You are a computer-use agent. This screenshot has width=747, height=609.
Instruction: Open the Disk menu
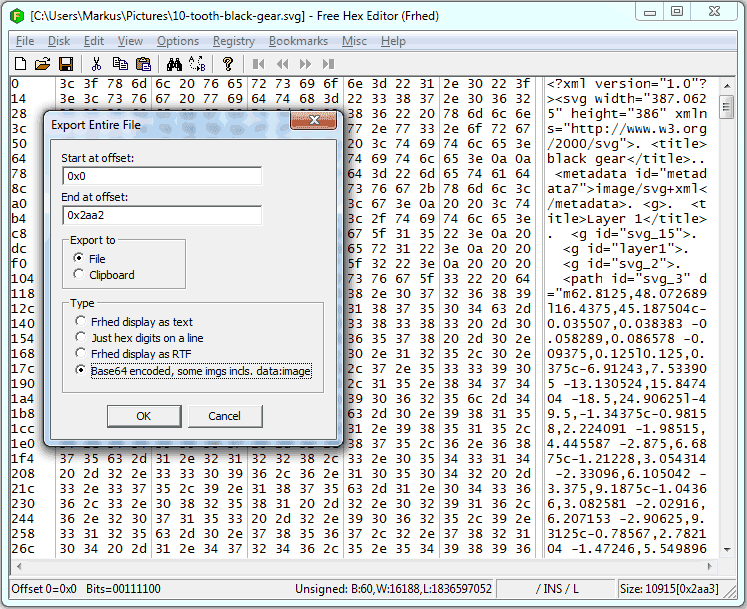point(59,41)
